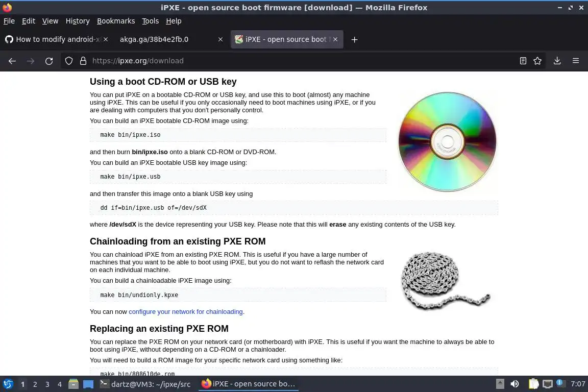Click the make bin/undionly.kpxe code text
The height and width of the screenshot is (392, 588).
139,295
